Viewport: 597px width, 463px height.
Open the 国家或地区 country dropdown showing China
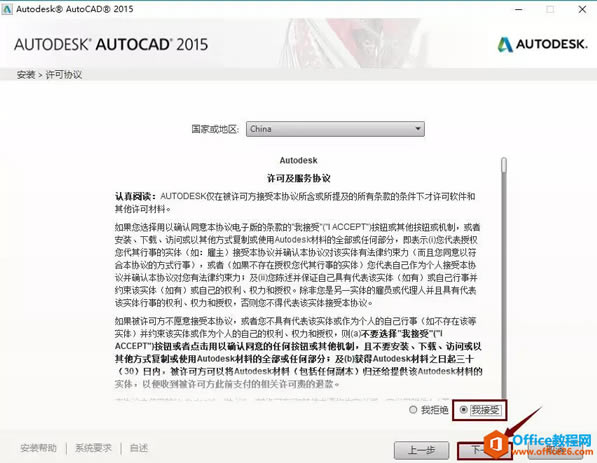coord(335,129)
